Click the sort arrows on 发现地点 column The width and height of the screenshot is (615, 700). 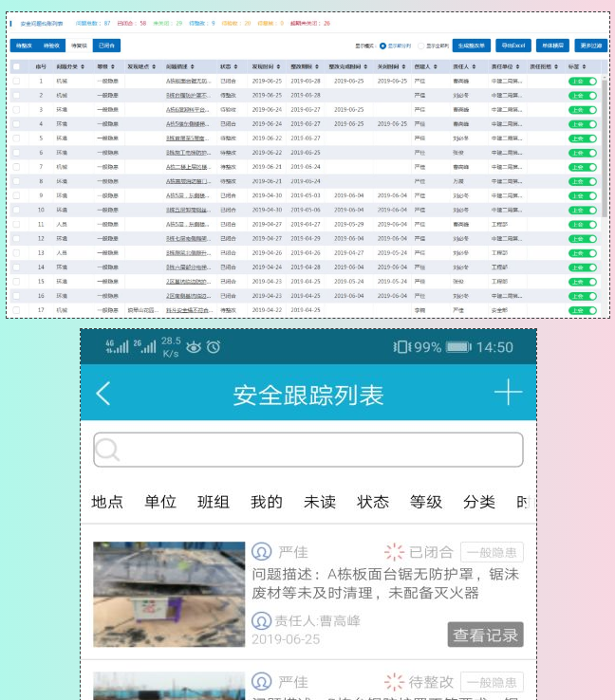[154, 67]
